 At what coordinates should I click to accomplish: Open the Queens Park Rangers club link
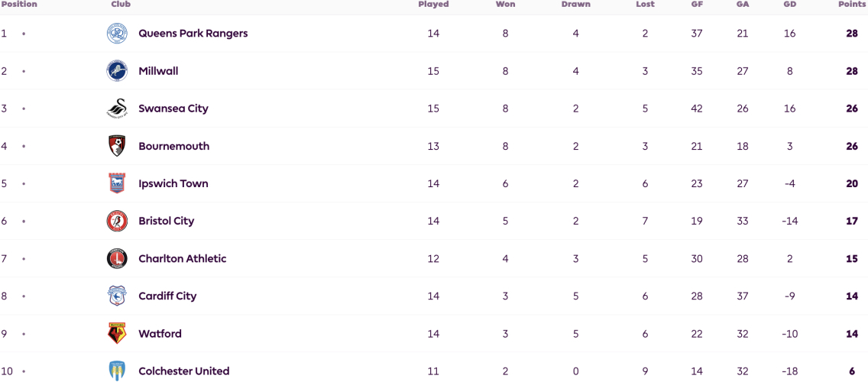click(193, 33)
